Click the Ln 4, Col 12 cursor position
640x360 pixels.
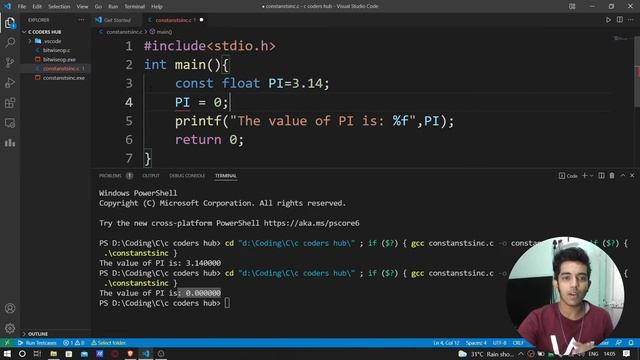point(446,343)
